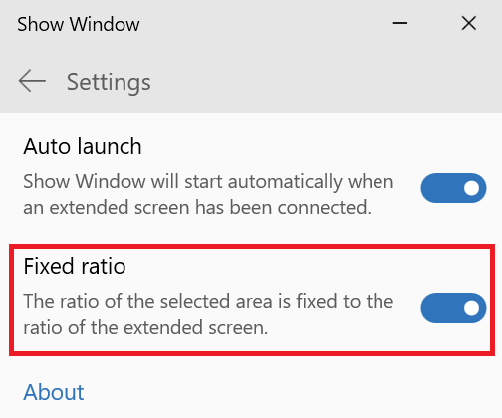Close the Show Window app

coord(469,23)
